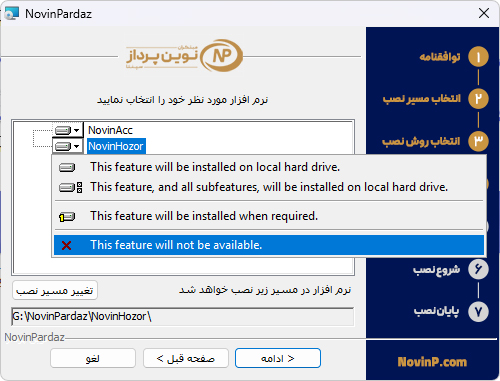Image resolution: width=500 pixels, height=381 pixels.
Task: Click the red X unavailable icon
Action: (x=67, y=246)
